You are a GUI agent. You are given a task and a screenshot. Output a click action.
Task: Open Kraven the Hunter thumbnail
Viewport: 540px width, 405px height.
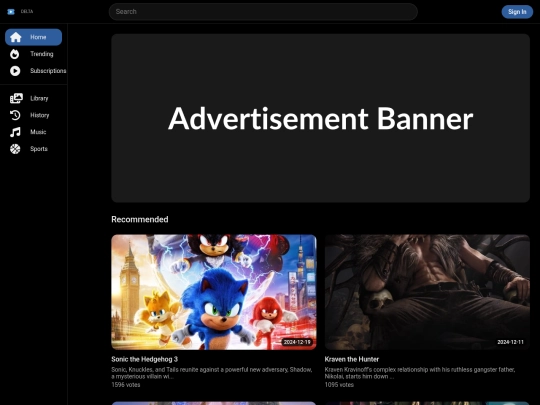tap(427, 292)
